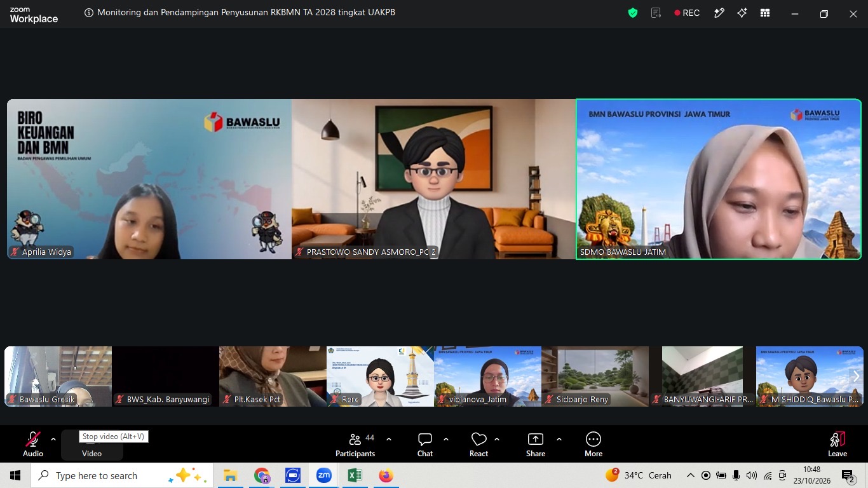This screenshot has height=488, width=868.
Task: Click the green encryption shield icon
Action: 632,13
